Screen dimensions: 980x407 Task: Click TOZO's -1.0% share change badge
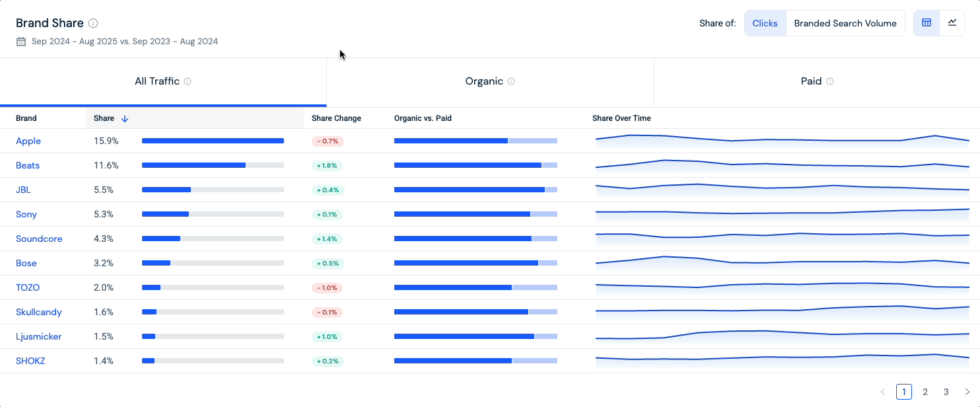[328, 287]
